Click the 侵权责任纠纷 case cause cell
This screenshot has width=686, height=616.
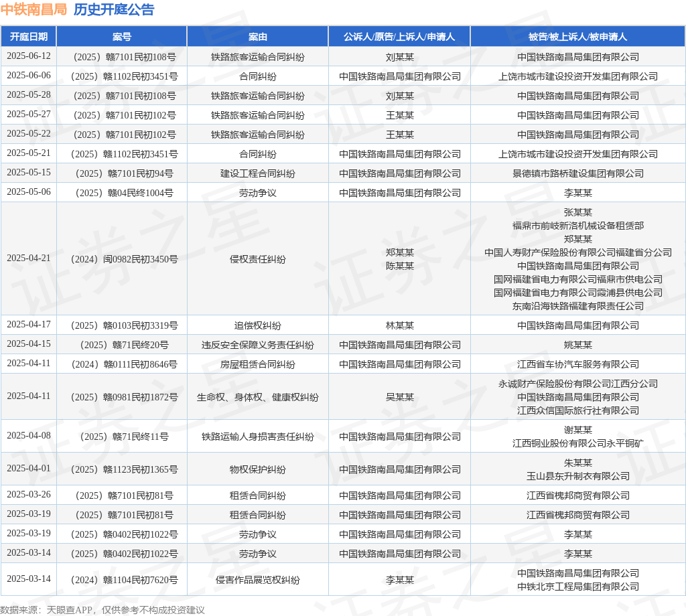(257, 259)
